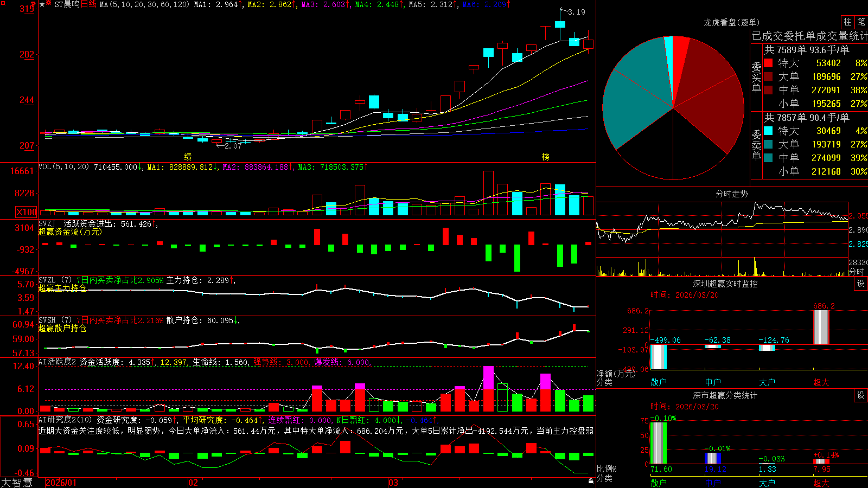Click the 共 7857单 90.4手/单 summary line
The height and width of the screenshot is (488, 868).
807,118
